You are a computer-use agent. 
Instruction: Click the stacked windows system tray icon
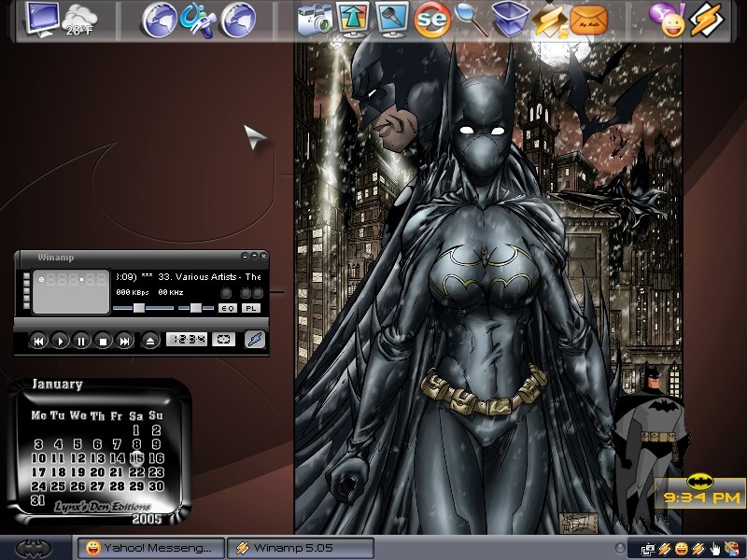(x=647, y=549)
